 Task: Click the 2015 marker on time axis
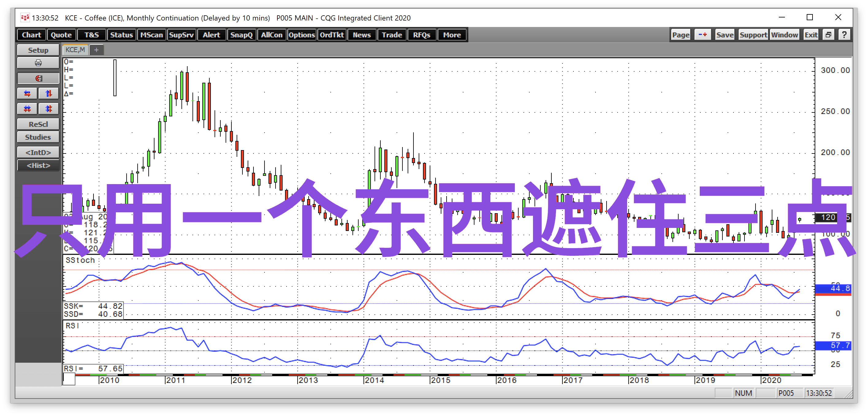point(440,380)
